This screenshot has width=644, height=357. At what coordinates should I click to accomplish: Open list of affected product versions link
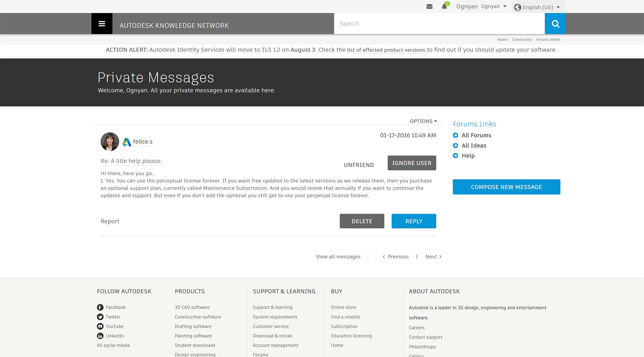pyautogui.click(x=386, y=50)
